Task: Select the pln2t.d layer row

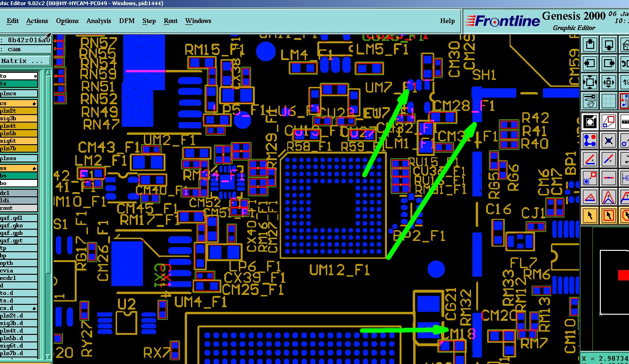Action: pos(19,316)
